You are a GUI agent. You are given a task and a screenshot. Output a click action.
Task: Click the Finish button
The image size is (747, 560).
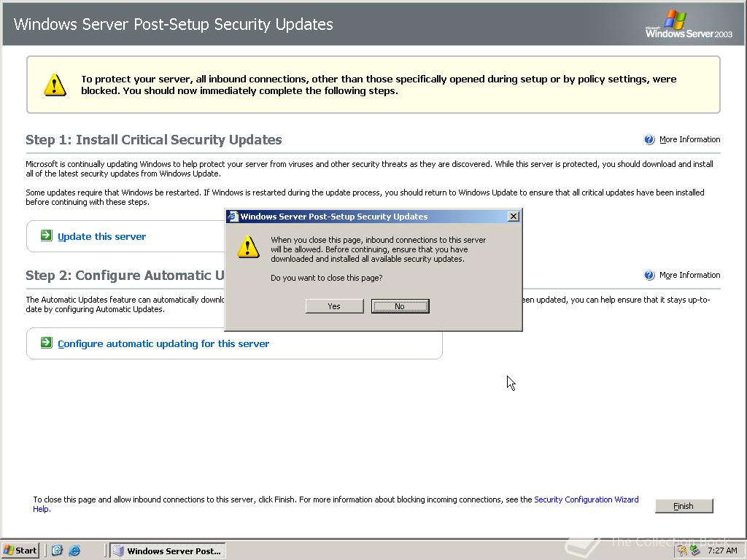[684, 506]
